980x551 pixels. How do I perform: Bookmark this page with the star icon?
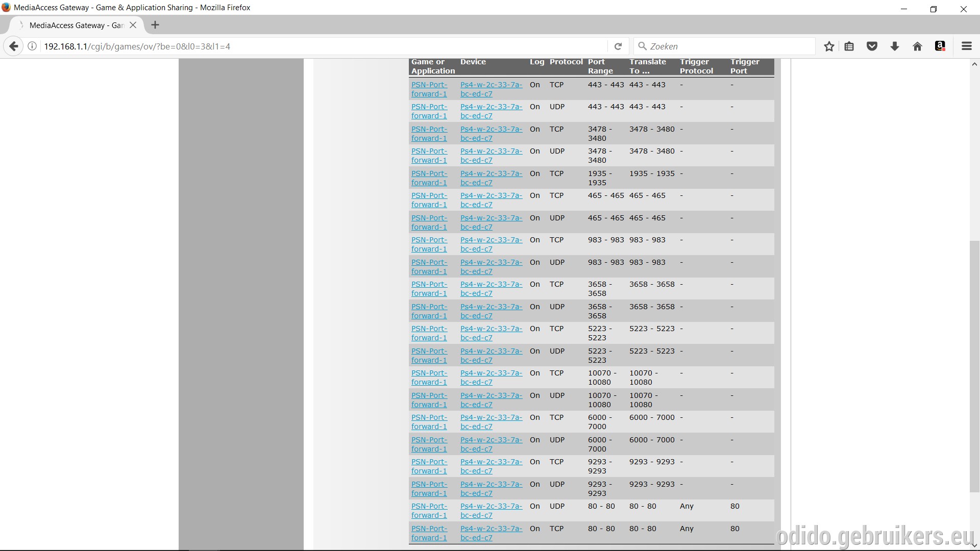click(x=829, y=46)
